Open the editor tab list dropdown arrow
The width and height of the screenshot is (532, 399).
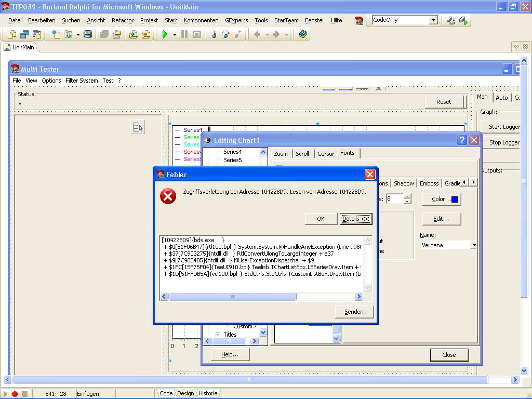(516, 47)
